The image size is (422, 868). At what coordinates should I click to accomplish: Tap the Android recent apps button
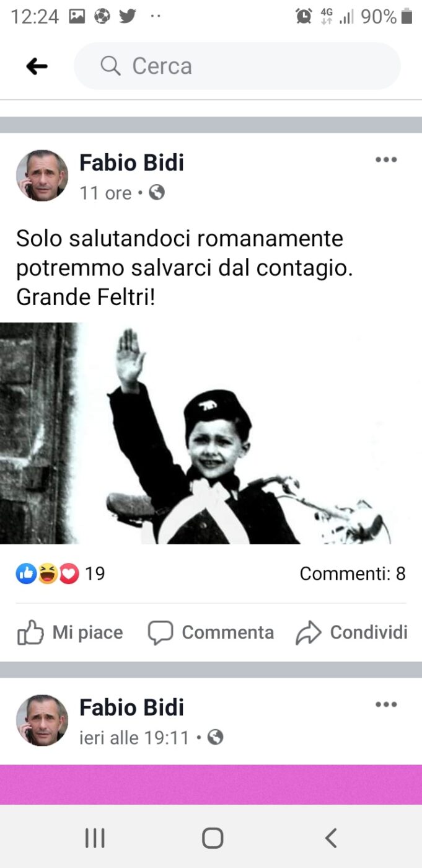95,838
